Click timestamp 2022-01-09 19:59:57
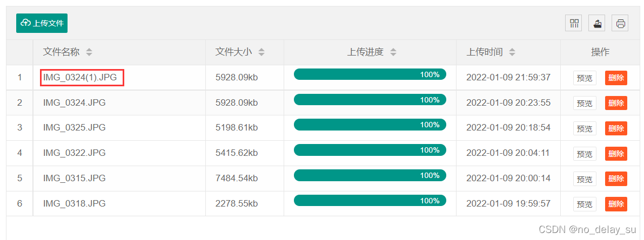The height and width of the screenshot is (240, 644). pos(508,203)
